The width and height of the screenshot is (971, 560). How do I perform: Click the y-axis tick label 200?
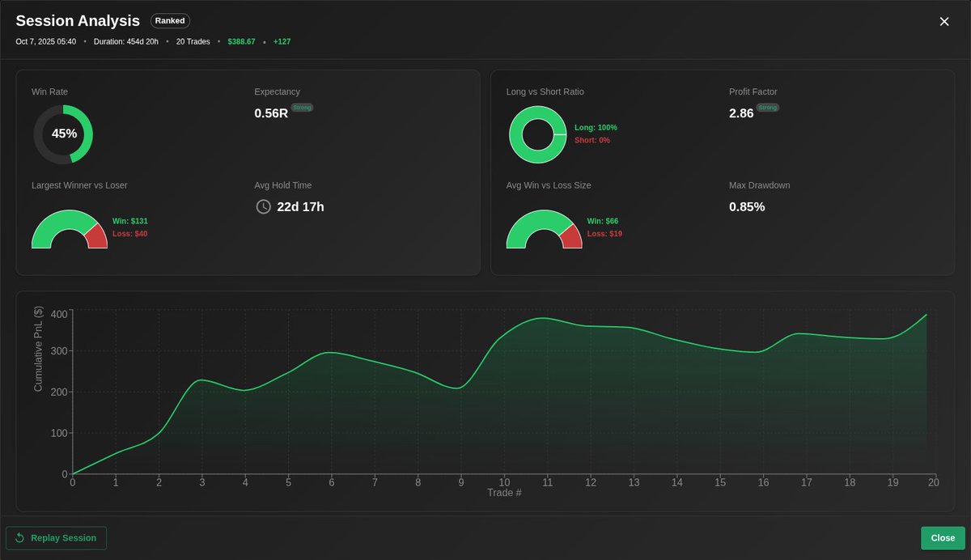pos(59,392)
